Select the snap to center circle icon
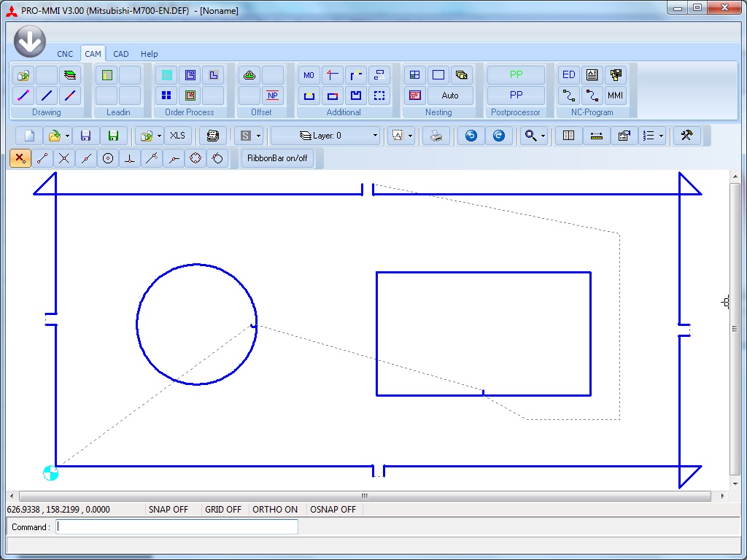The image size is (747, 560). 108,158
